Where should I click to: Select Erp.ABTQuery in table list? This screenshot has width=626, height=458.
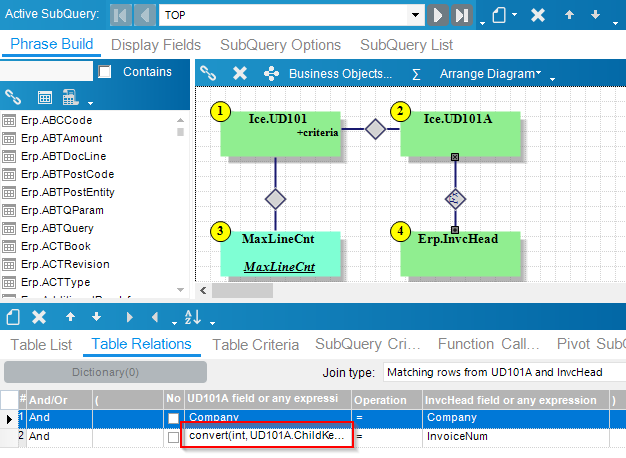point(57,228)
